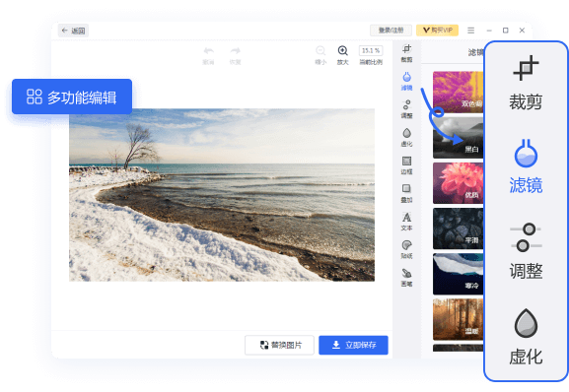
Task: Click the zoom in magnifier icon
Action: point(342,55)
